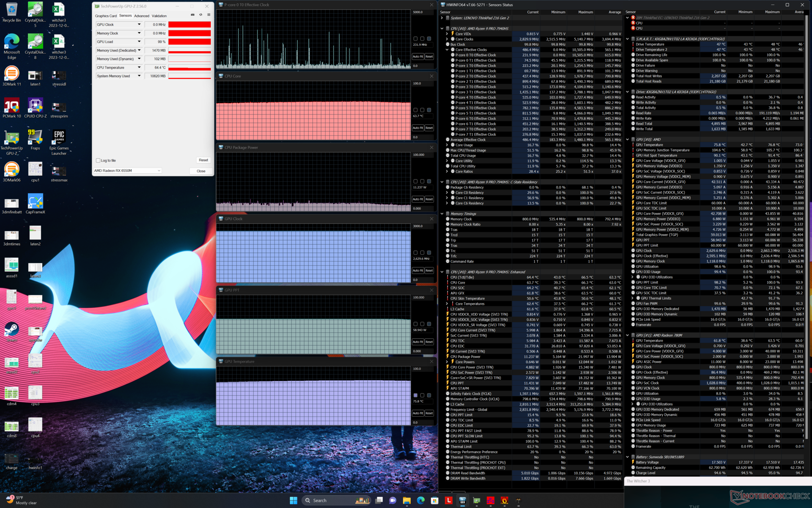Toggle leftmost checkbox in CPU Core graph
The height and width of the screenshot is (508, 812).
click(x=415, y=110)
